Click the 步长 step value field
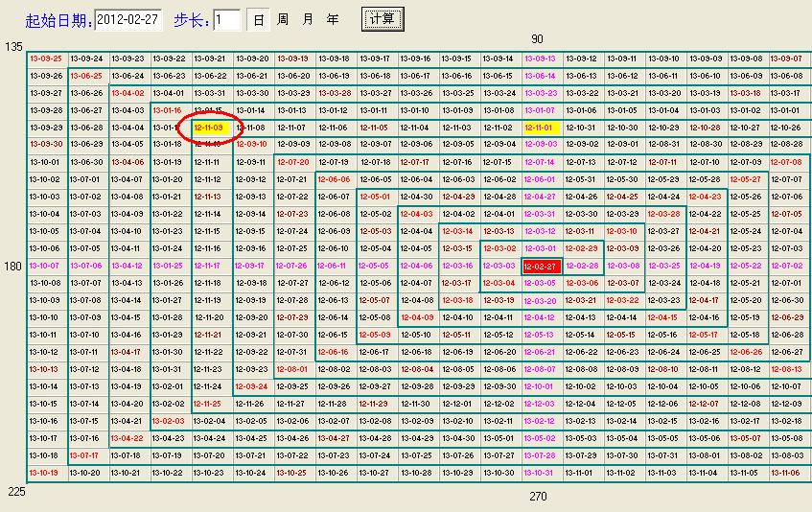The image size is (812, 512). (x=227, y=19)
